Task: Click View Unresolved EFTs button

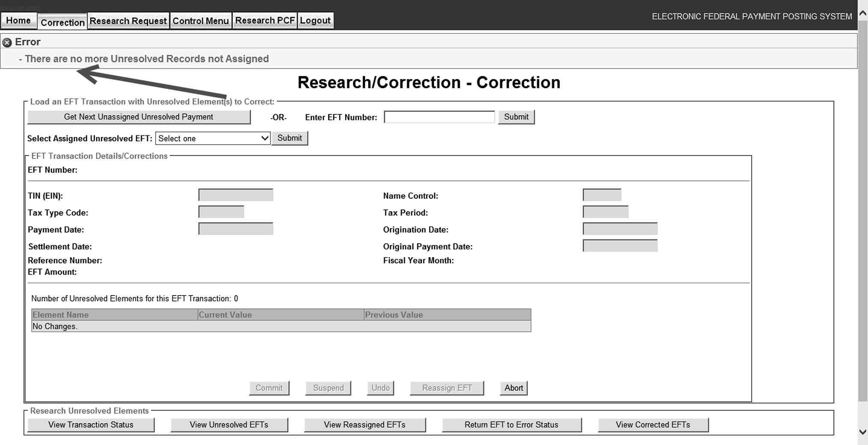Action: point(229,425)
